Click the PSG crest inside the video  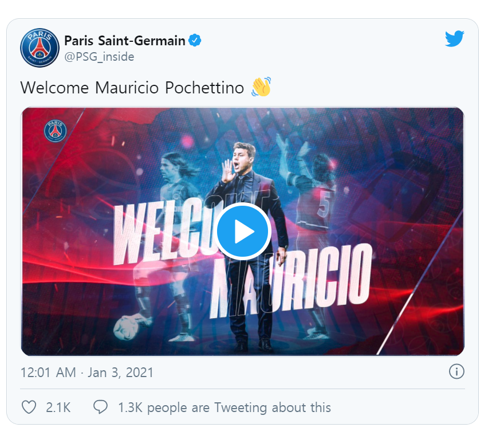click(x=56, y=131)
